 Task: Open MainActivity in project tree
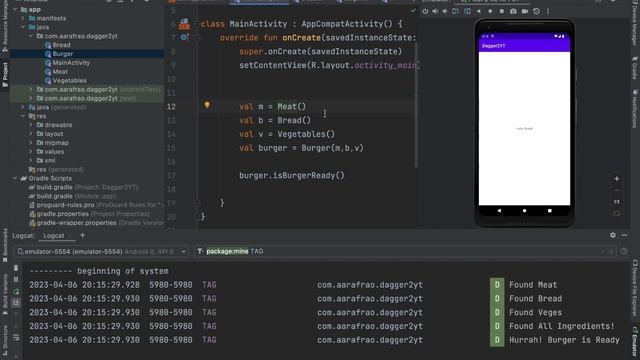[71, 63]
